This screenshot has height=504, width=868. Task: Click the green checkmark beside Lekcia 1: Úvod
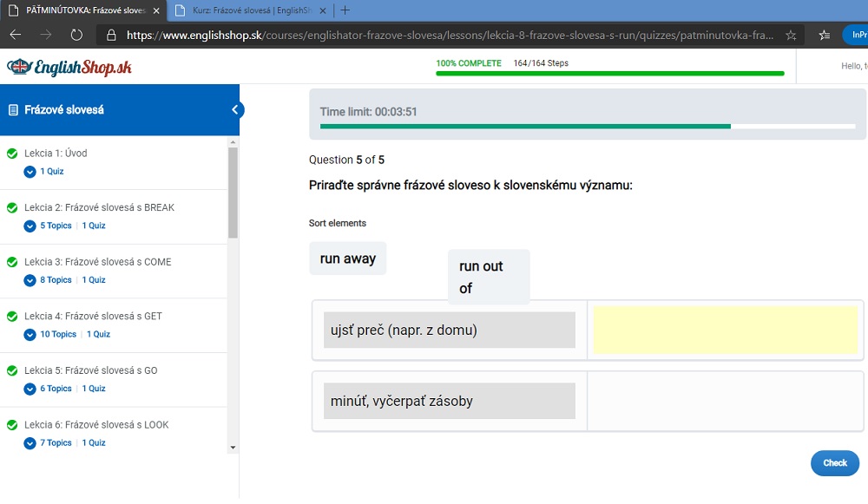tap(12, 154)
